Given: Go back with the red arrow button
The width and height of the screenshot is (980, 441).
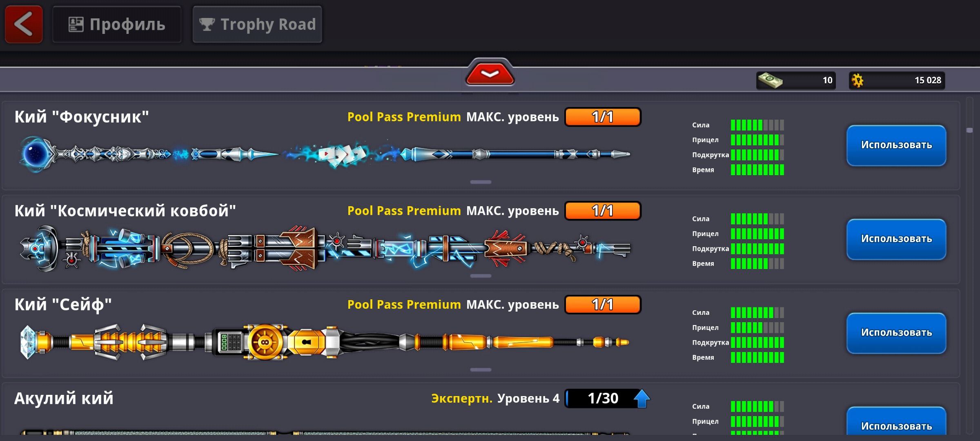Looking at the screenshot, I should coord(24,24).
